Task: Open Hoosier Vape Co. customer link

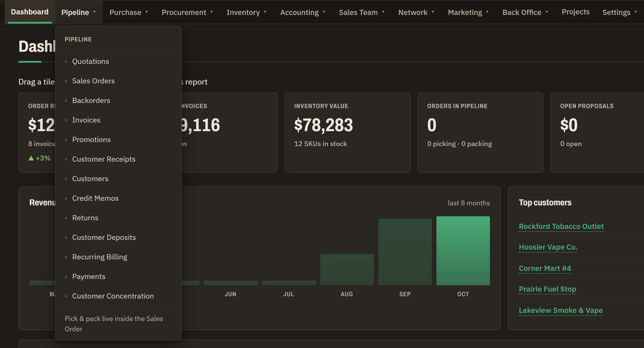Action: click(548, 247)
